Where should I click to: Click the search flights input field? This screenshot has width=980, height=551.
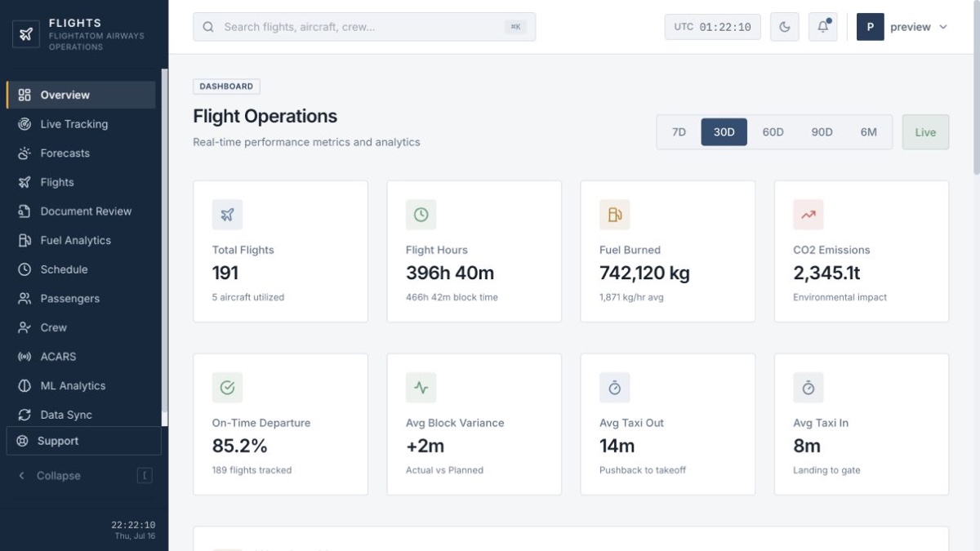tap(364, 27)
